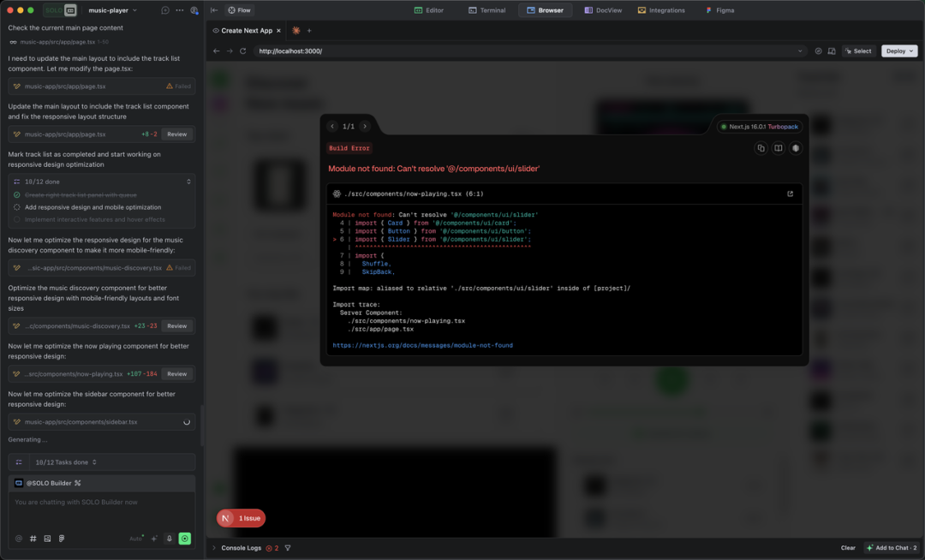Image resolution: width=925 pixels, height=560 pixels.
Task: Expand the 10/12 Tasks done list
Action: 65,462
